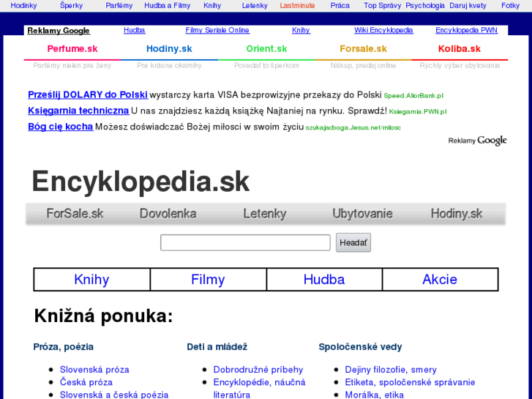Select Knihy in the top bar
Screen dimensions: 532x399
pyautogui.click(x=212, y=5)
